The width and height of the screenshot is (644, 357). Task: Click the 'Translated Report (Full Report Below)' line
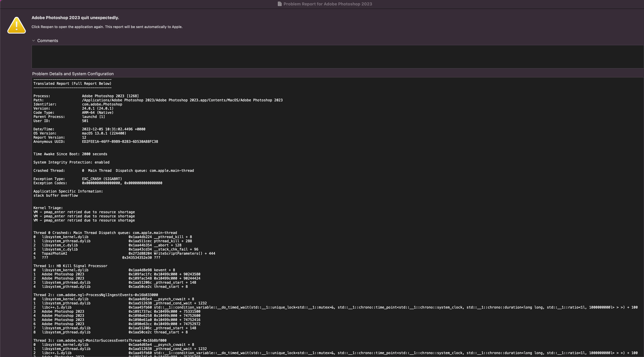72,84
